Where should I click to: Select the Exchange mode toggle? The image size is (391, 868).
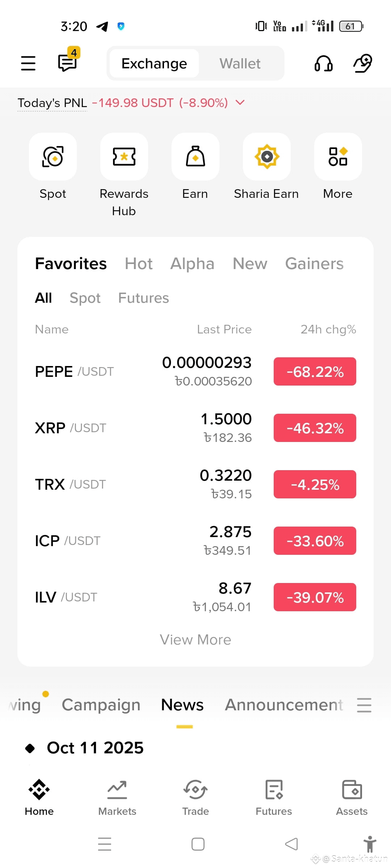(154, 64)
